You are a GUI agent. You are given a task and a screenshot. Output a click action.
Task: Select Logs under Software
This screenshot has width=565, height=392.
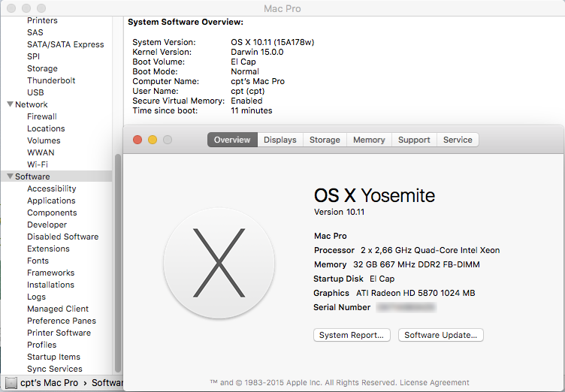tap(36, 297)
